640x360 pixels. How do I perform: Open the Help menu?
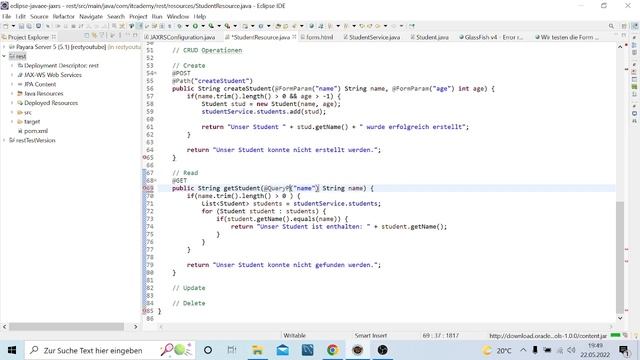click(x=200, y=16)
